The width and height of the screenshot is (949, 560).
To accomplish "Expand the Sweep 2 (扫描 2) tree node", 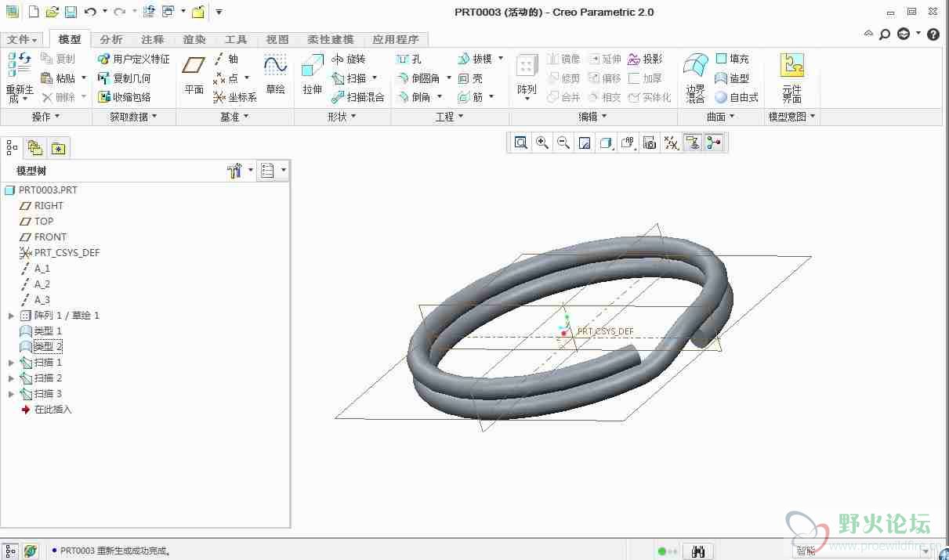I will (11, 378).
